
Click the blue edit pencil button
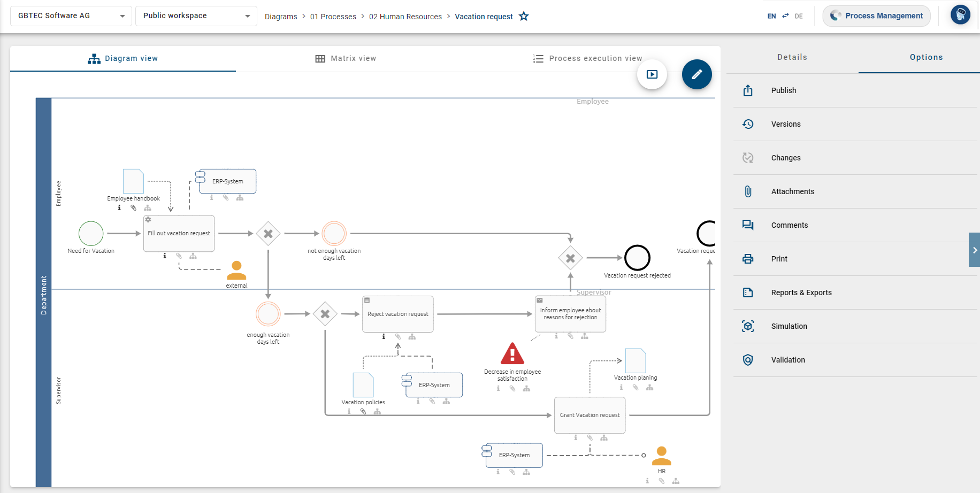point(696,74)
